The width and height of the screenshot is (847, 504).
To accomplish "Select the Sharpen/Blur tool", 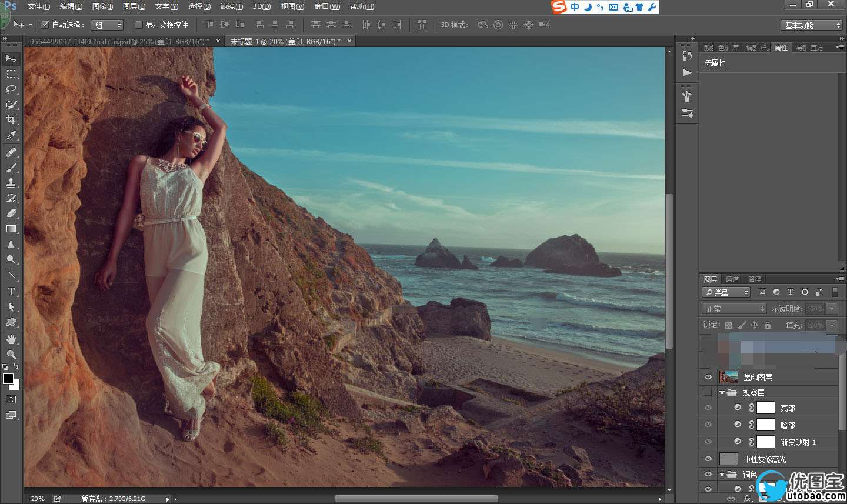I will pyautogui.click(x=11, y=244).
